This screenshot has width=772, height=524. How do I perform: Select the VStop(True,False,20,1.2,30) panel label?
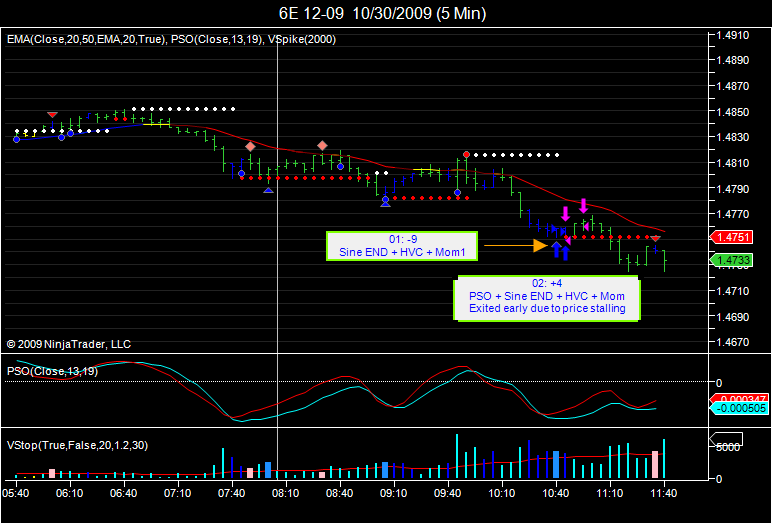pyautogui.click(x=77, y=445)
